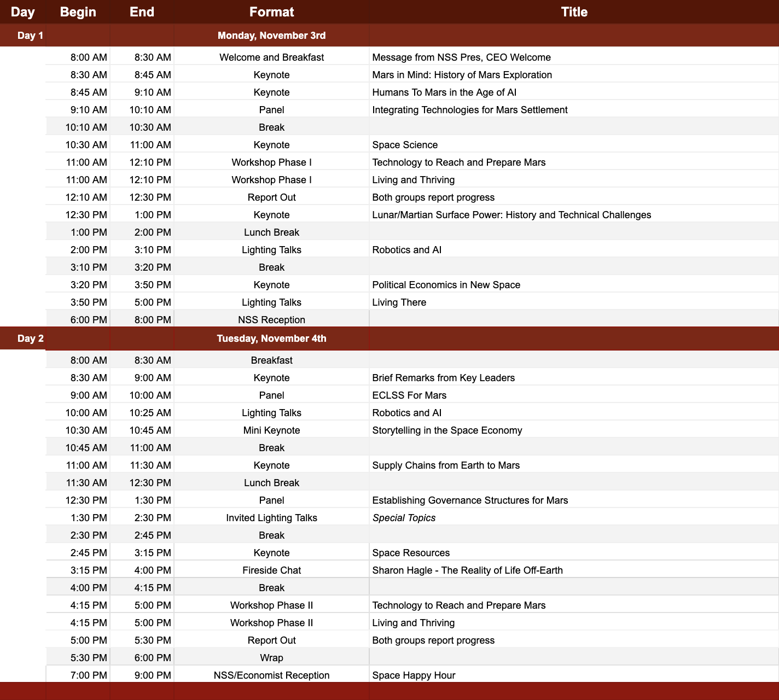Click the Title column header
Screen dimensions: 779x700
(x=574, y=12)
